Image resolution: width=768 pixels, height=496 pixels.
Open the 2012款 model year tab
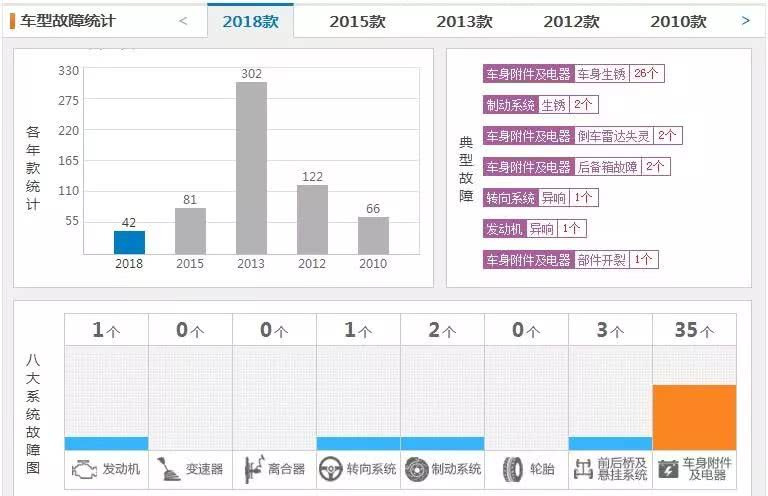tap(571, 21)
